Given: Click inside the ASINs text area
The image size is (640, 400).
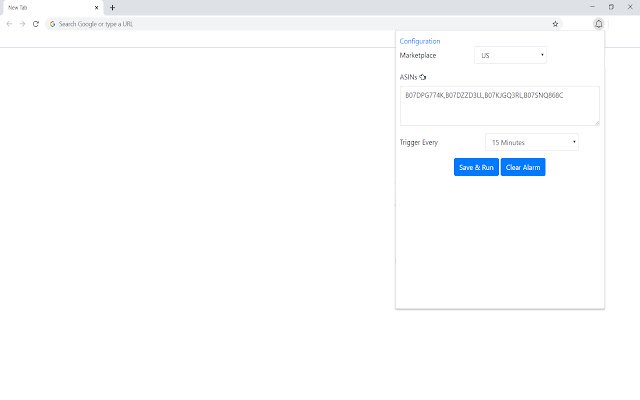Looking at the screenshot, I should pyautogui.click(x=500, y=106).
